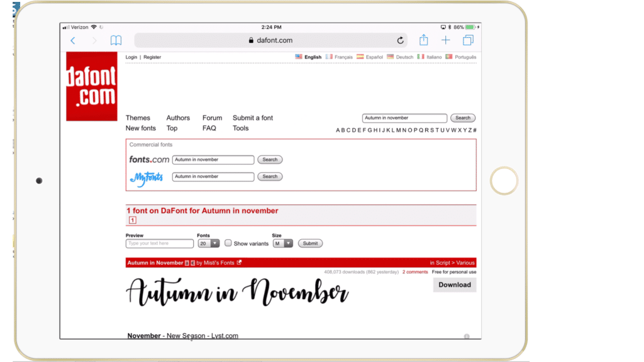644x362 pixels.
Task: Click the main dafont Search button
Action: pos(463,118)
